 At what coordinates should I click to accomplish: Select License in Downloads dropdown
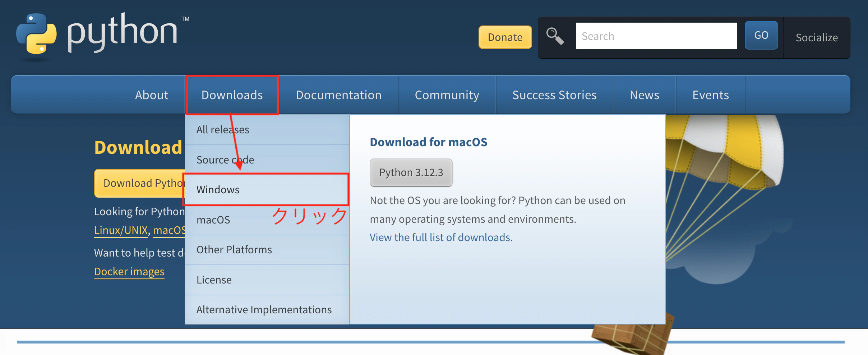coord(267,280)
